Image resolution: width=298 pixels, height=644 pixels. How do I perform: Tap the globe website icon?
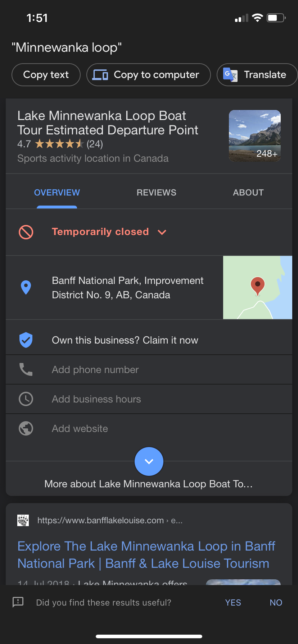(x=26, y=428)
